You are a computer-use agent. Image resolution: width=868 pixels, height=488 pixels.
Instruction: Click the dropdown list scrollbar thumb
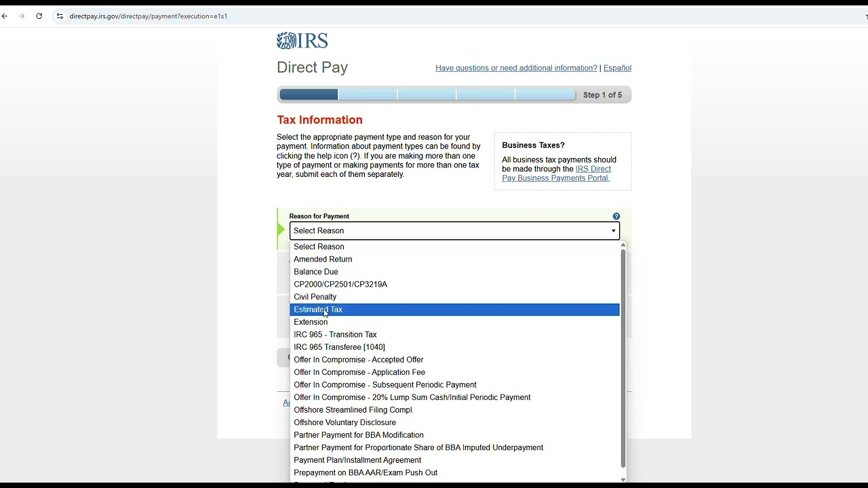pos(623,359)
